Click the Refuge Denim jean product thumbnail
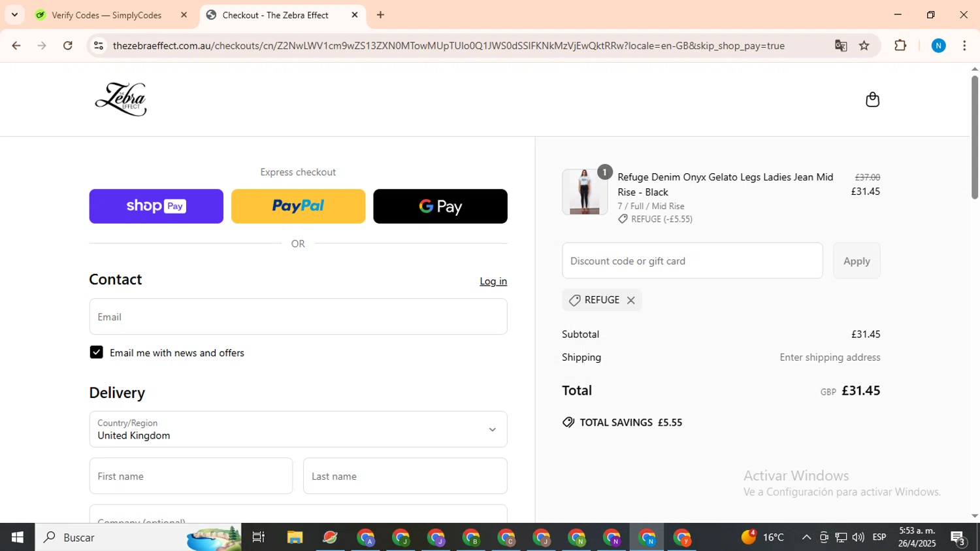This screenshot has width=980, height=551. (x=584, y=192)
